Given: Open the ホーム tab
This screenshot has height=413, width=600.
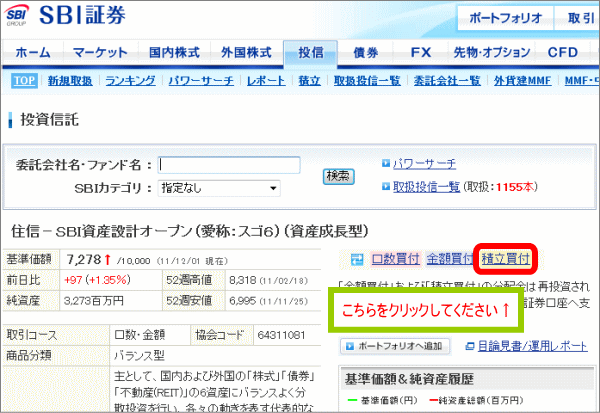Looking at the screenshot, I should tap(33, 52).
